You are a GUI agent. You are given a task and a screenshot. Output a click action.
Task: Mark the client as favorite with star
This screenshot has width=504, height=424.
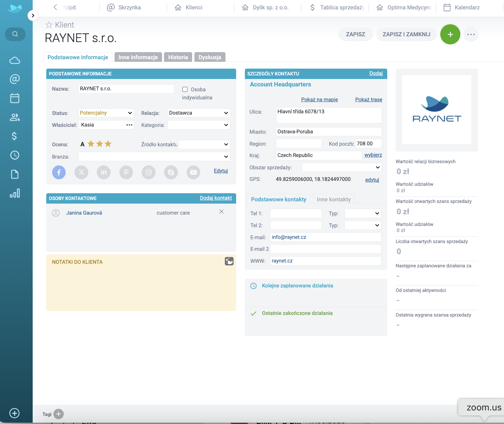[49, 25]
